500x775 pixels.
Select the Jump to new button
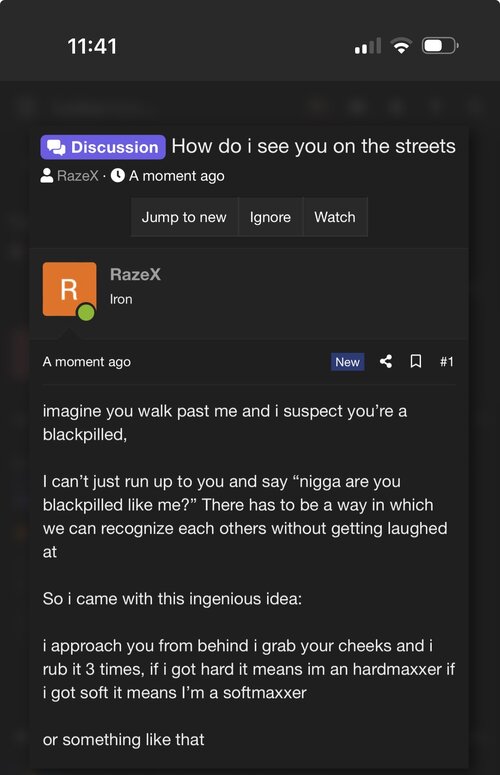(184, 217)
